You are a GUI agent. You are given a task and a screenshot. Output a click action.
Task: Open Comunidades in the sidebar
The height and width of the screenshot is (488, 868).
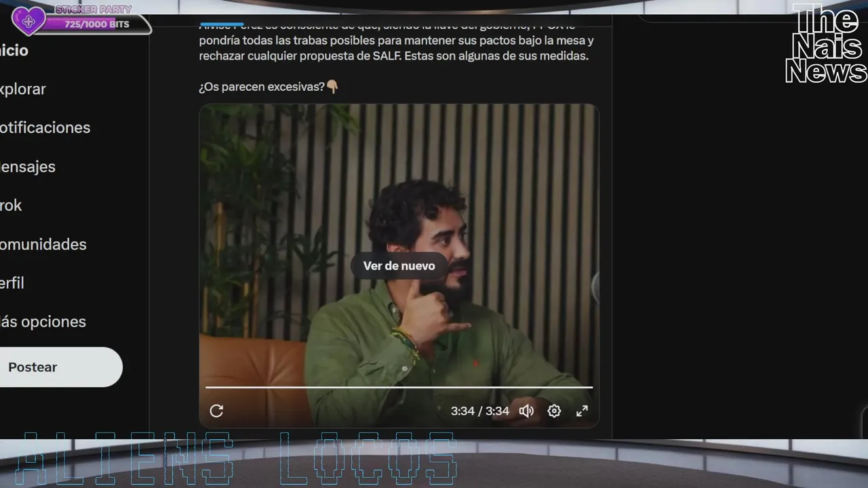[43, 244]
